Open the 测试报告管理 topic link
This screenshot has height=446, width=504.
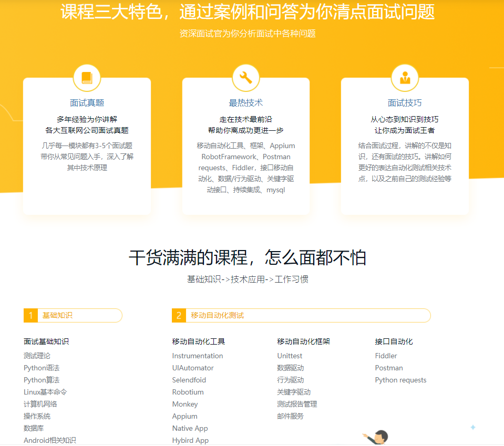click(297, 404)
